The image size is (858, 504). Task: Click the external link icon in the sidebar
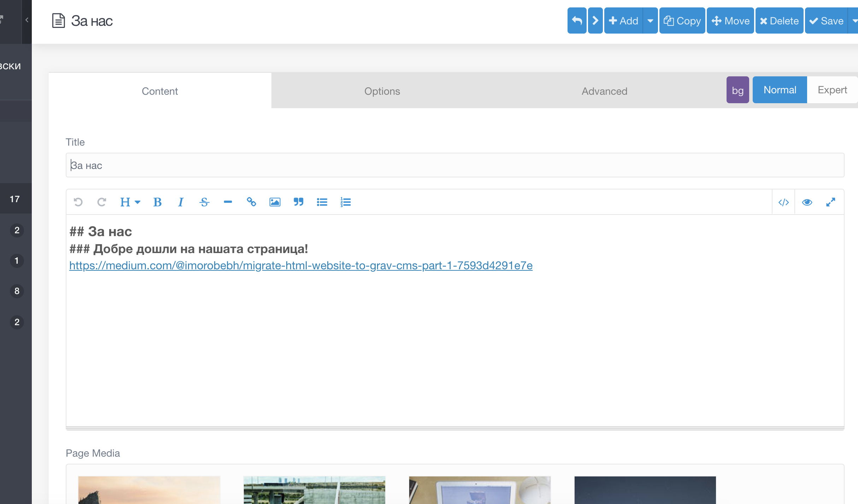(1, 19)
